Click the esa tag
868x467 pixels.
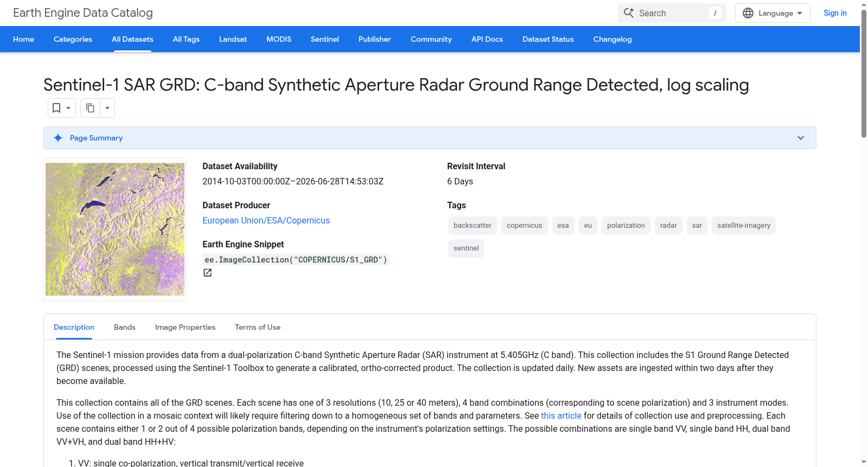pyautogui.click(x=563, y=226)
